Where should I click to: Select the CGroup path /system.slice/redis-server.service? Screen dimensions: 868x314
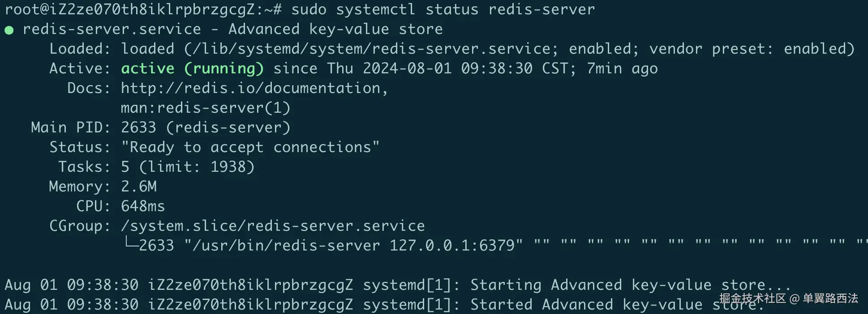pos(273,226)
